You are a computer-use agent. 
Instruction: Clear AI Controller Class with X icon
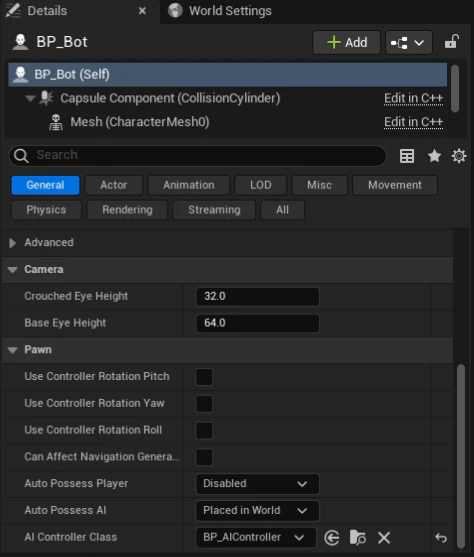pyautogui.click(x=384, y=537)
